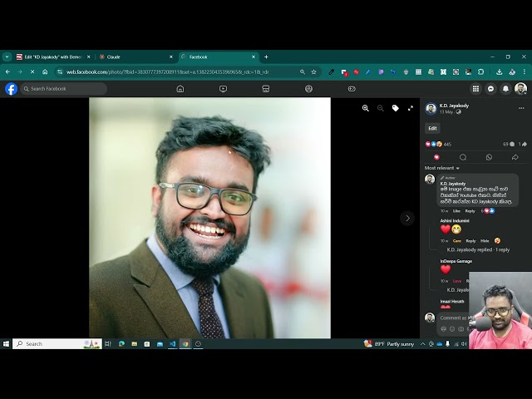Open Messenger from the top bar
This screenshot has width=532, height=399.
[x=490, y=89]
